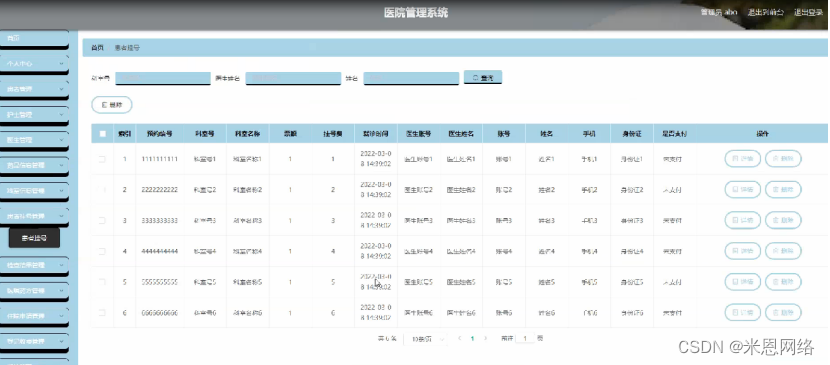Expand the 个人中心 sidebar menu
Image resolution: width=830 pixels, height=365 pixels.
tap(34, 63)
